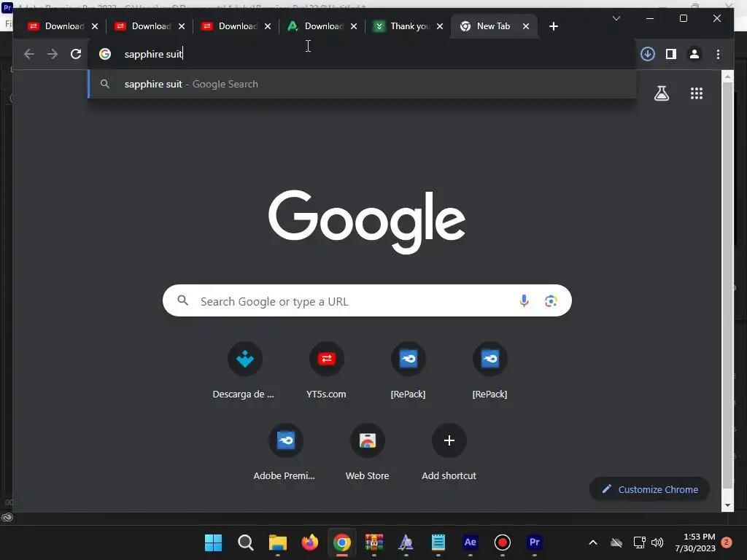Click the Customize Chrome button
The image size is (747, 560).
(x=649, y=489)
